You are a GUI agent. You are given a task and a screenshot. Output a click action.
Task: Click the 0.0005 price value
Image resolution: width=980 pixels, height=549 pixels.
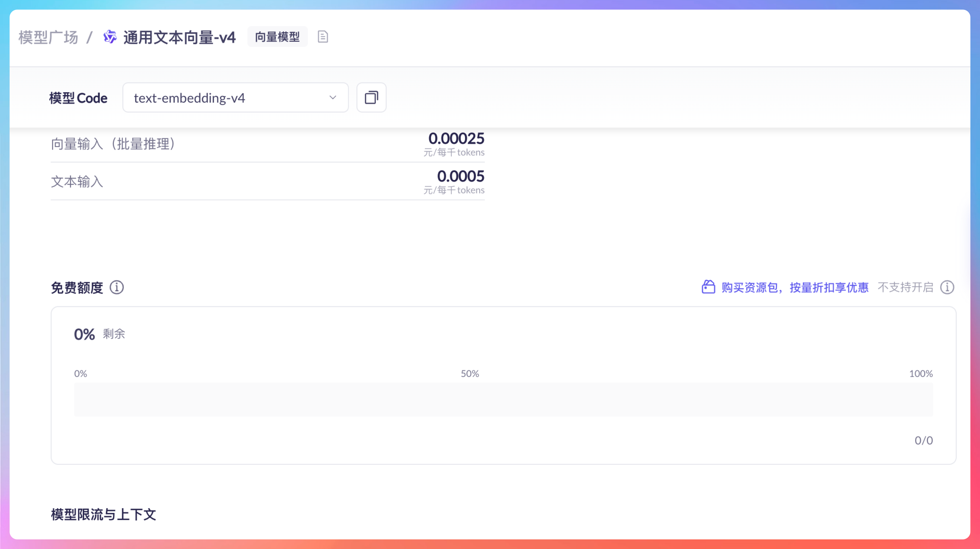(460, 176)
